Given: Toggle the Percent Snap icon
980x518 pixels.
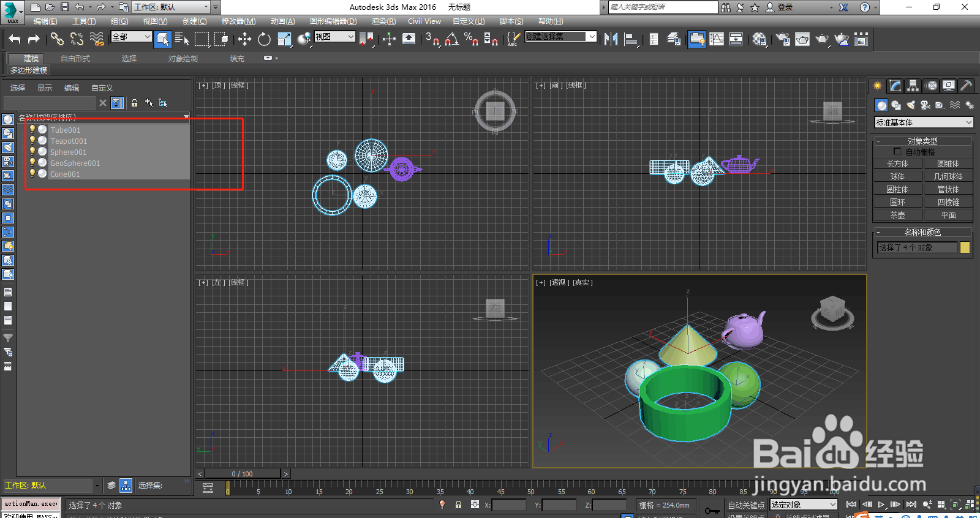Looking at the screenshot, I should (x=471, y=39).
